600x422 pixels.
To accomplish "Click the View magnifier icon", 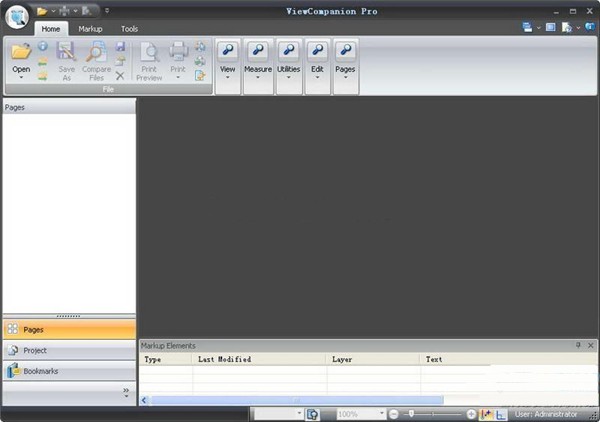I will 228,51.
